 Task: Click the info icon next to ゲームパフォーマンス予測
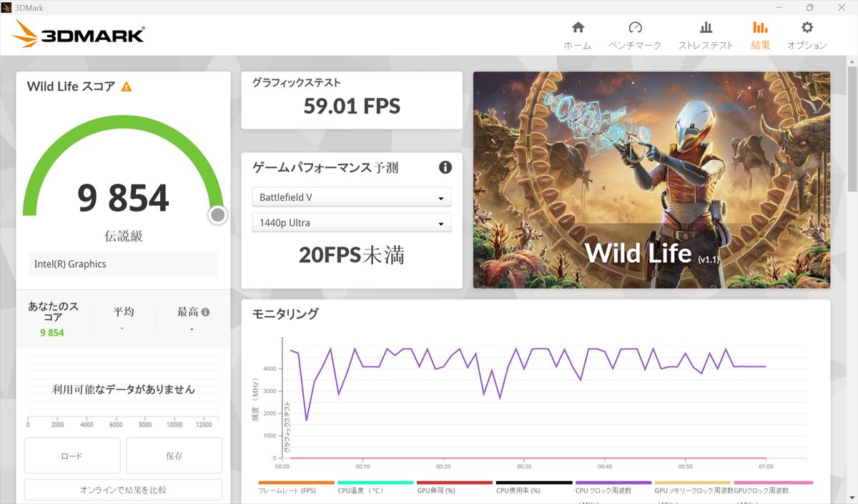click(445, 167)
